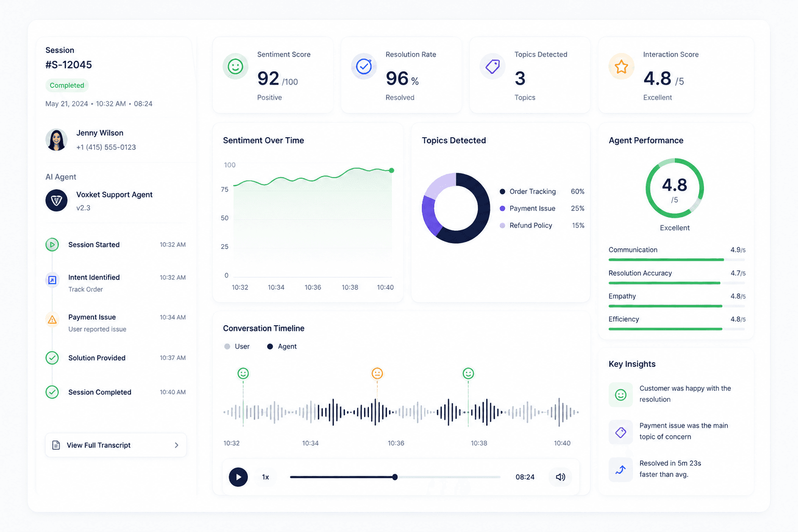Click the 08:24 playback duration
The width and height of the screenshot is (798, 532).
tap(525, 477)
